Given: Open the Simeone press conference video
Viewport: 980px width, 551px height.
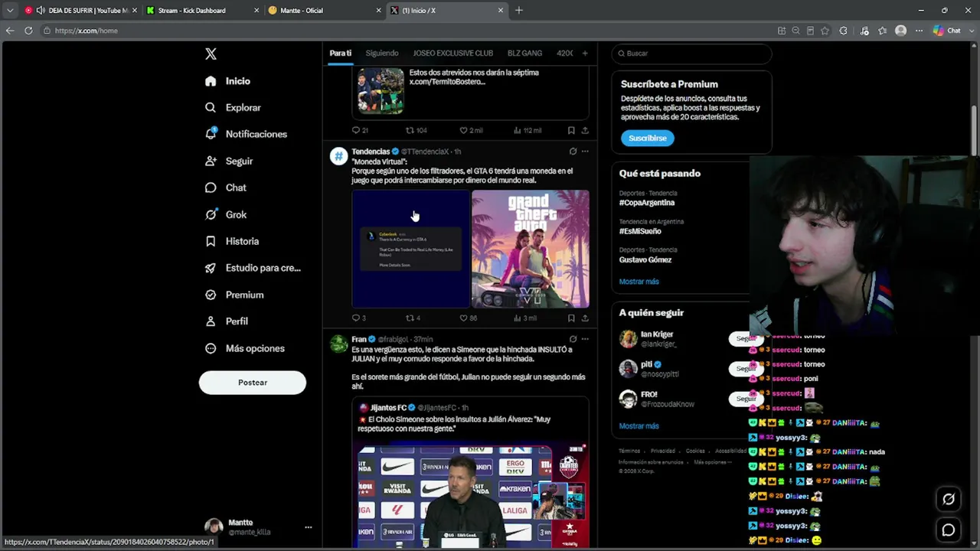Looking at the screenshot, I should (469, 496).
